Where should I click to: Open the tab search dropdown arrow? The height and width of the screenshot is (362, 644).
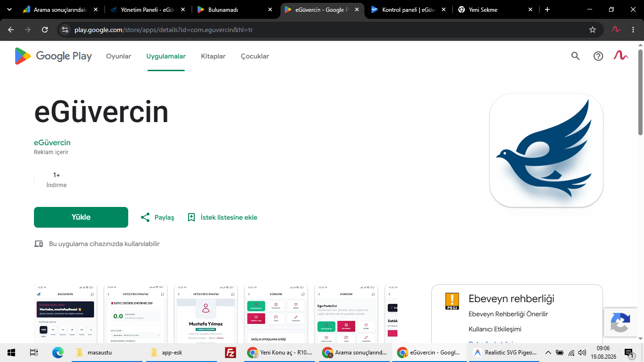(9, 9)
